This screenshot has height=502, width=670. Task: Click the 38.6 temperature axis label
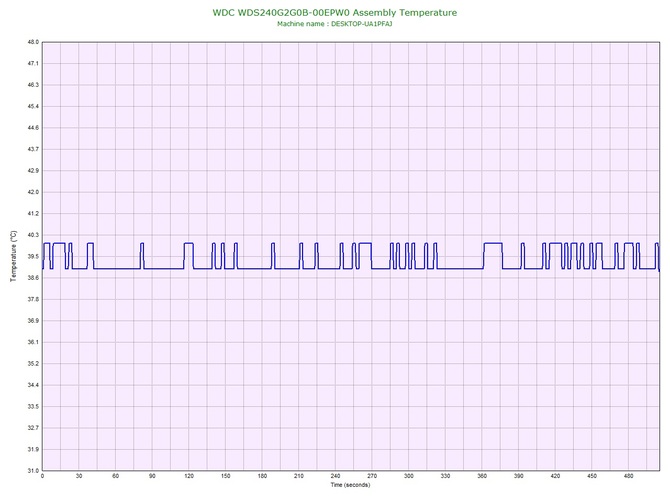33,278
